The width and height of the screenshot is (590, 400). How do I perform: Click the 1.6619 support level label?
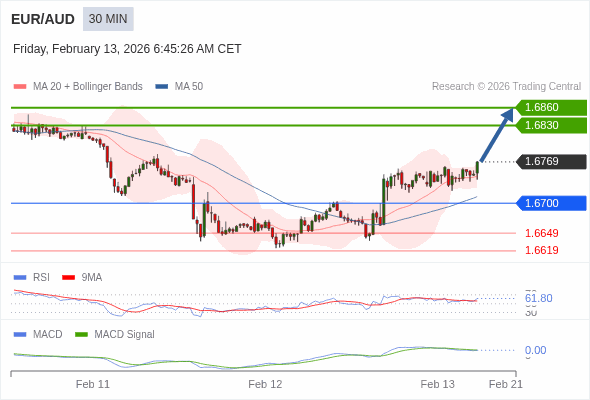click(x=541, y=250)
